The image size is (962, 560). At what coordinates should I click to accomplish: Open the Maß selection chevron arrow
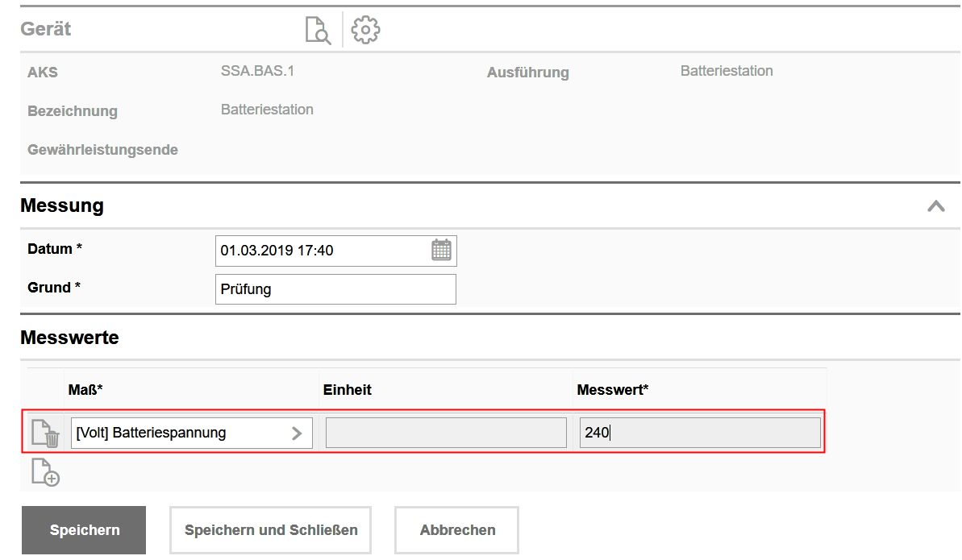pyautogui.click(x=297, y=433)
